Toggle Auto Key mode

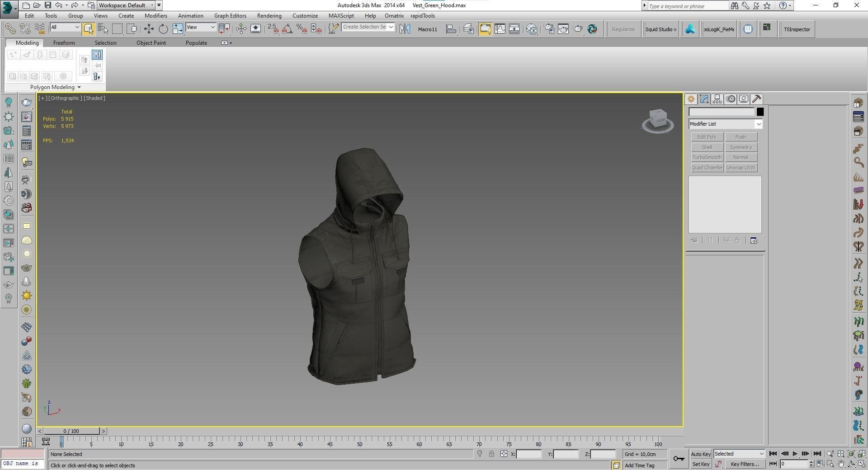[x=701, y=454]
